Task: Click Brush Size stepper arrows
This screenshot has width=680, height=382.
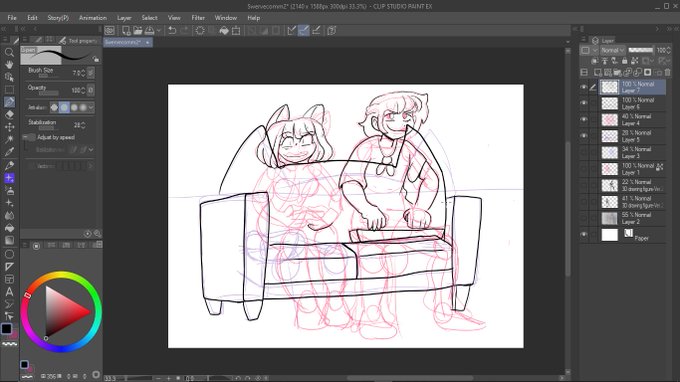Action: coord(83,73)
